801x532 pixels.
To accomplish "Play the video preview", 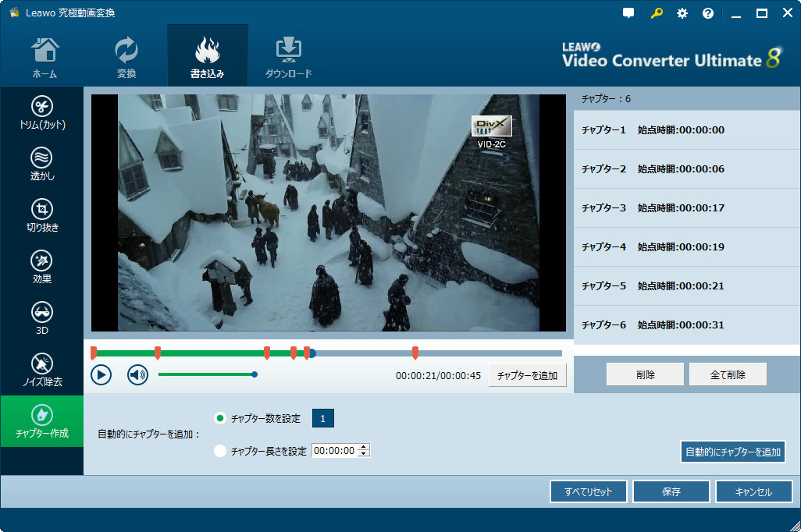I will [x=101, y=375].
